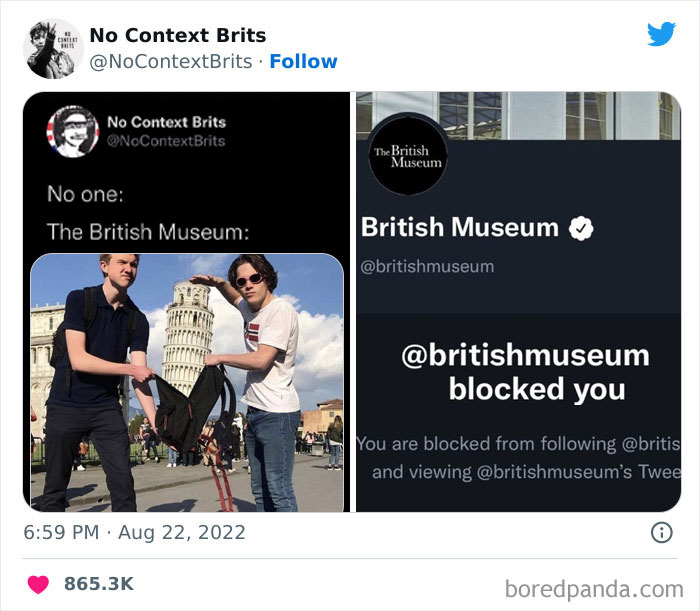Follow the No Context Brits account

304,61
